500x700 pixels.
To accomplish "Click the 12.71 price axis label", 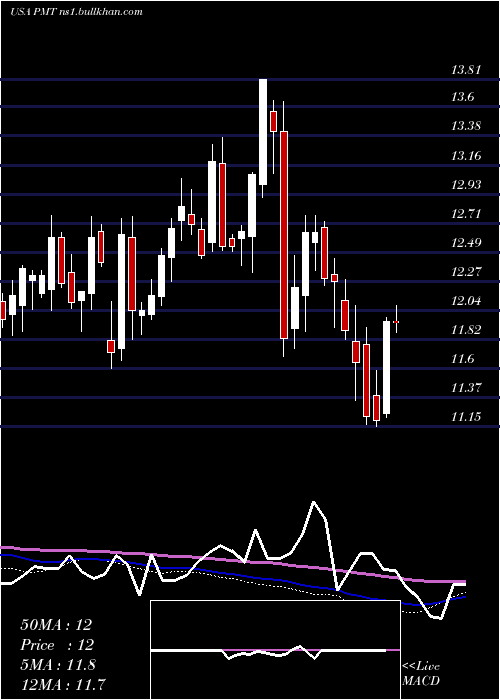I will click(x=466, y=214).
